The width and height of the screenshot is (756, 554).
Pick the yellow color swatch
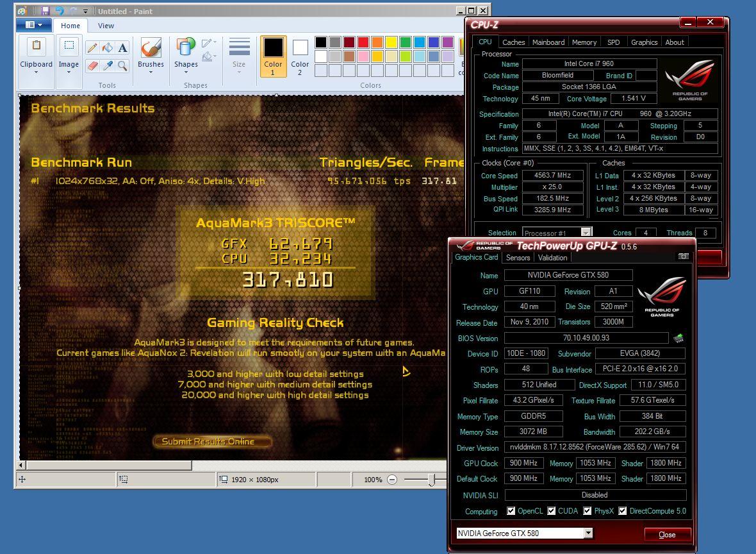(x=391, y=42)
